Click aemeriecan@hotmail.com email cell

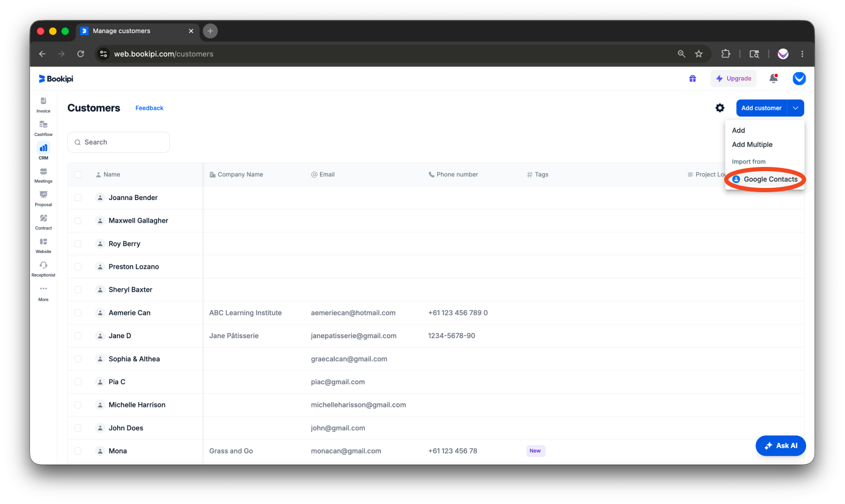[353, 313]
